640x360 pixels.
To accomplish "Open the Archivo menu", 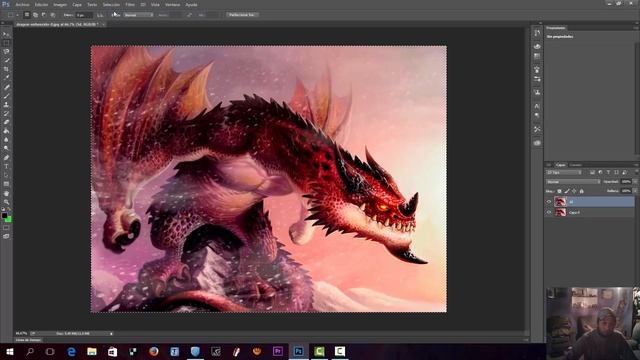I will point(22,4).
